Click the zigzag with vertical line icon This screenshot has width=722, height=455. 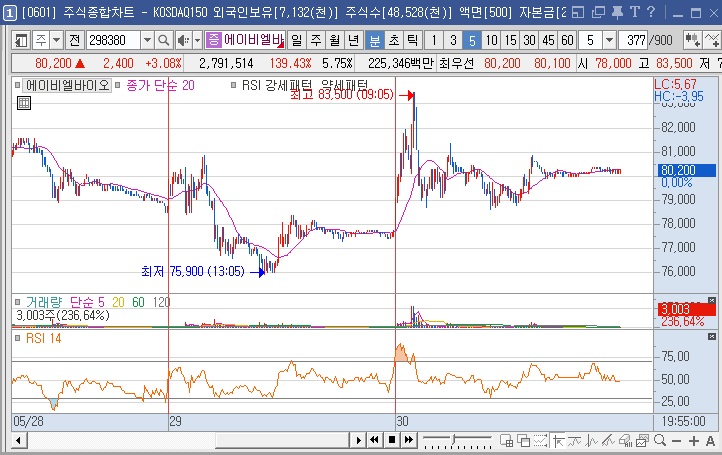591,441
